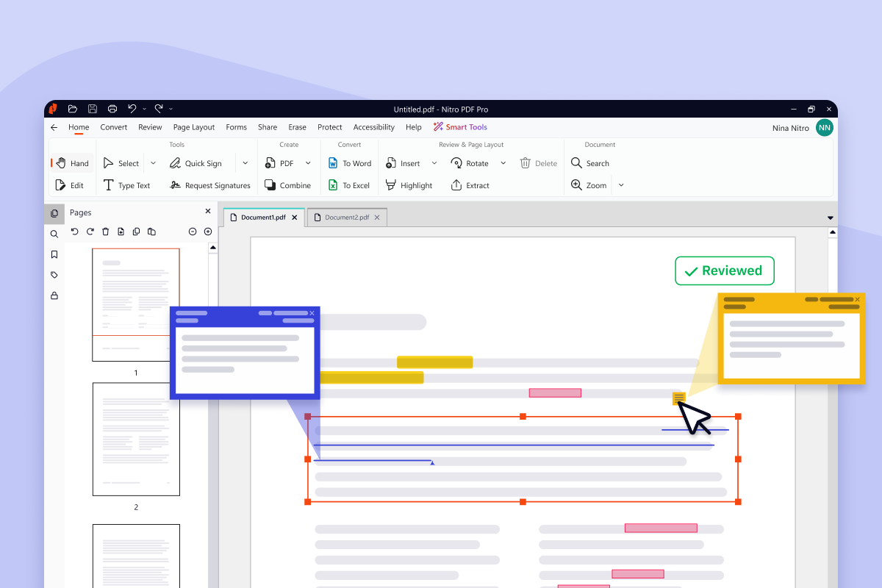Select the page 2 thumbnail

click(136, 440)
